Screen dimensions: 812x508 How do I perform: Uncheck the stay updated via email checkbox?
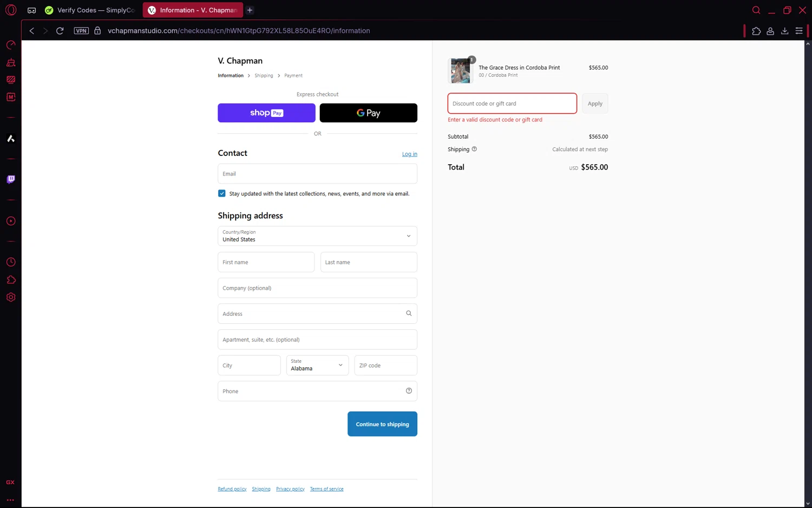pyautogui.click(x=222, y=193)
